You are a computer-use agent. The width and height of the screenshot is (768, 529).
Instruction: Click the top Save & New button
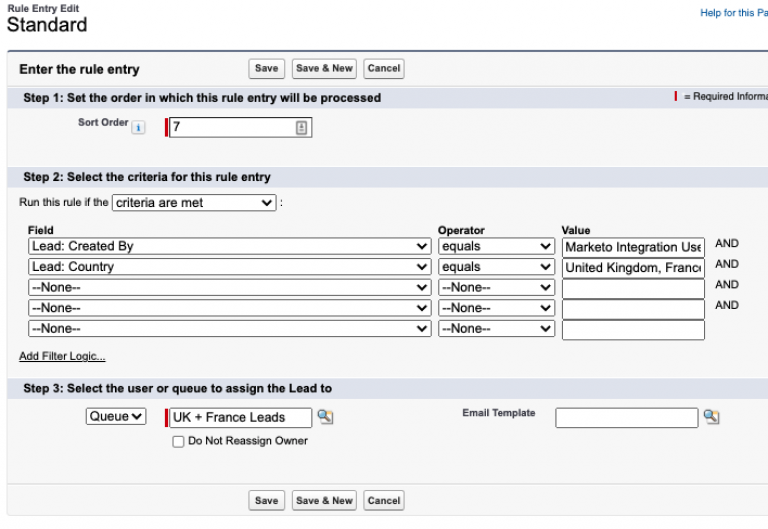click(x=324, y=69)
